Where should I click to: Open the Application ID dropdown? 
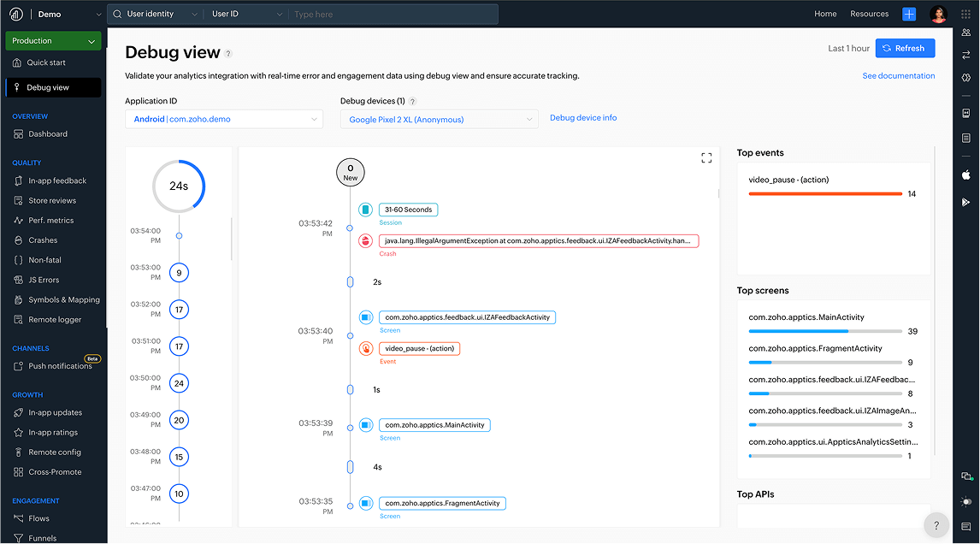coord(224,119)
